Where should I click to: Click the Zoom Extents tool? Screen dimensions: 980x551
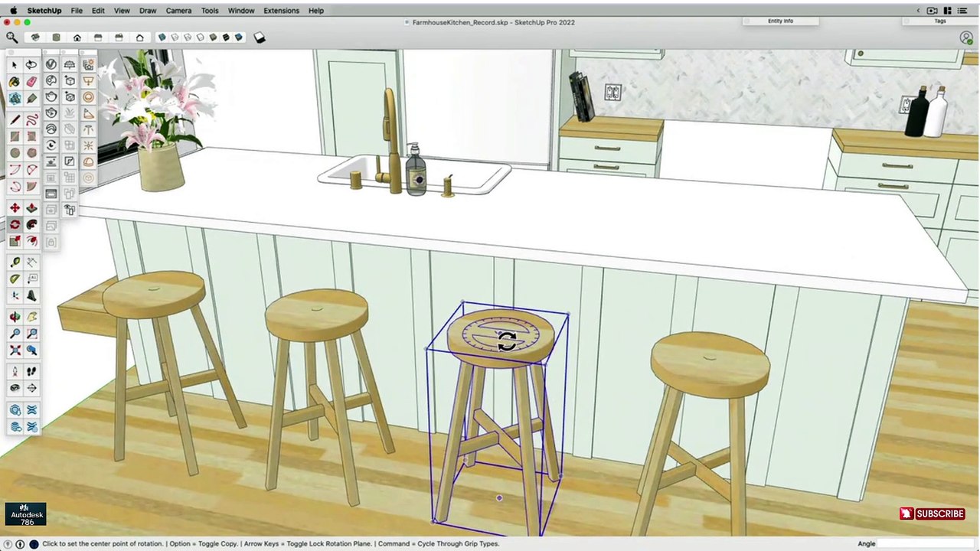(x=15, y=350)
